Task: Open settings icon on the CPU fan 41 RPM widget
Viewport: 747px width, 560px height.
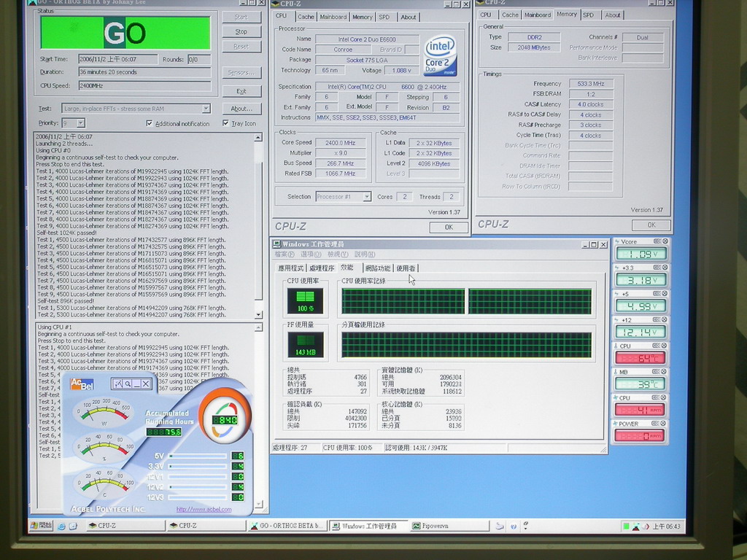Action: coord(656,397)
